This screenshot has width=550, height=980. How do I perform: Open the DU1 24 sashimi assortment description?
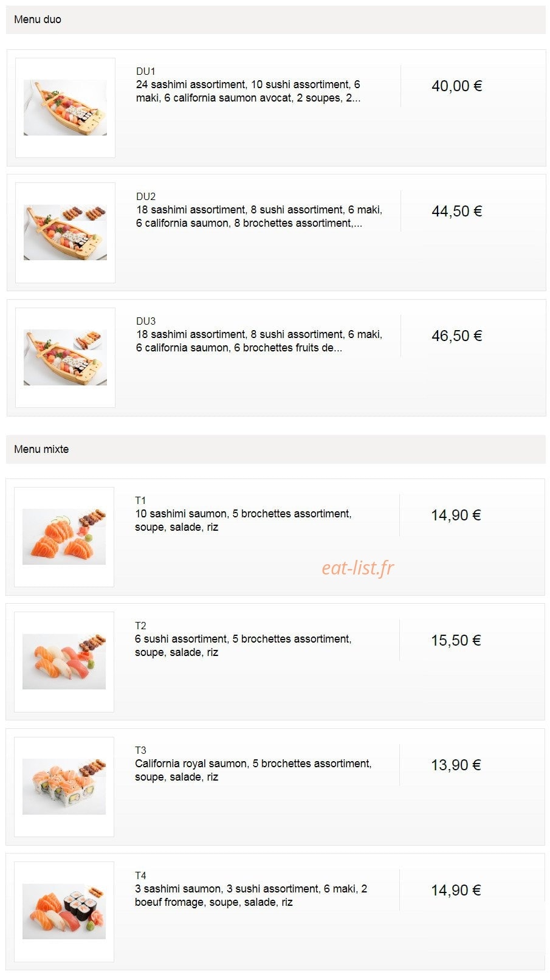[x=249, y=91]
